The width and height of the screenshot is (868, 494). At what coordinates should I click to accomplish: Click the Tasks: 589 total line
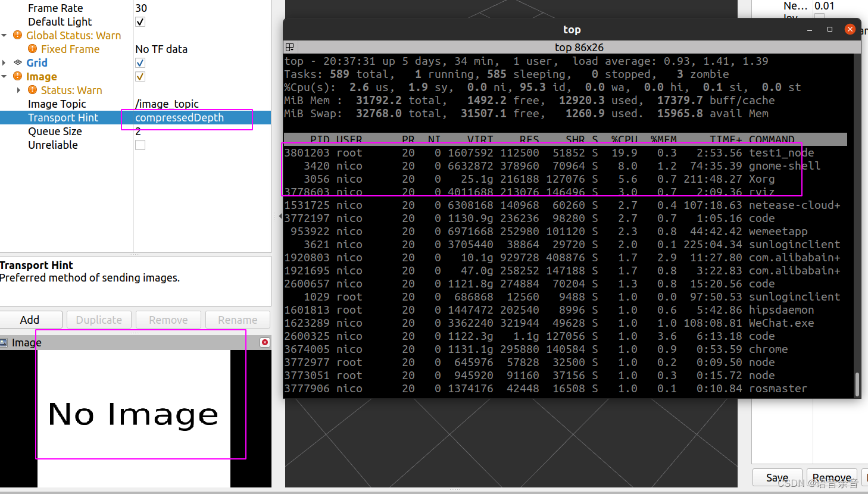click(507, 74)
